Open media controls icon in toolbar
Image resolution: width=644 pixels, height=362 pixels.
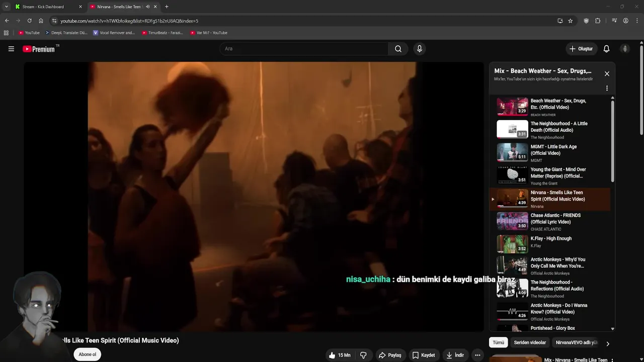pyautogui.click(x=614, y=21)
